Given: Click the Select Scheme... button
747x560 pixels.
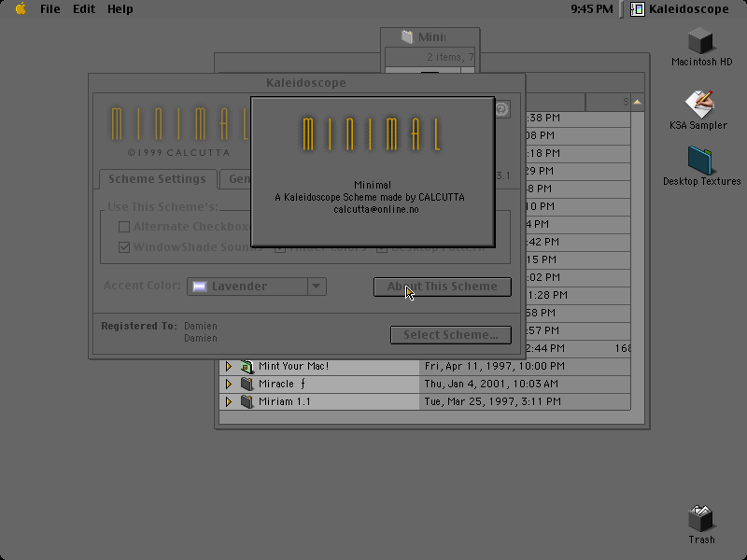Looking at the screenshot, I should point(451,335).
